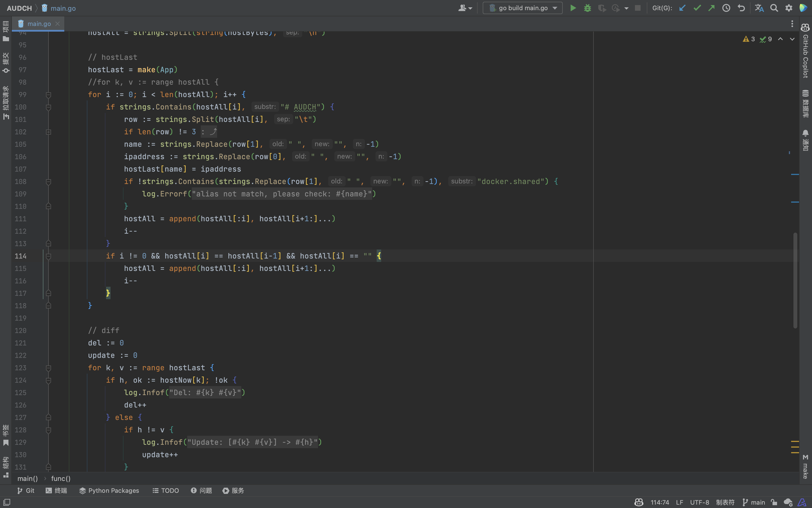Open the 服务 services tab
This screenshot has width=812, height=508.
(x=233, y=491)
